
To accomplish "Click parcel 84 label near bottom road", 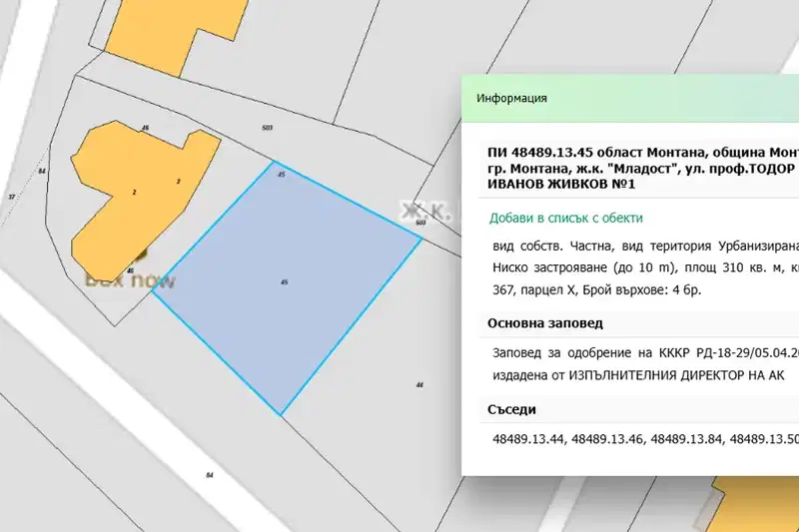I will tap(210, 475).
